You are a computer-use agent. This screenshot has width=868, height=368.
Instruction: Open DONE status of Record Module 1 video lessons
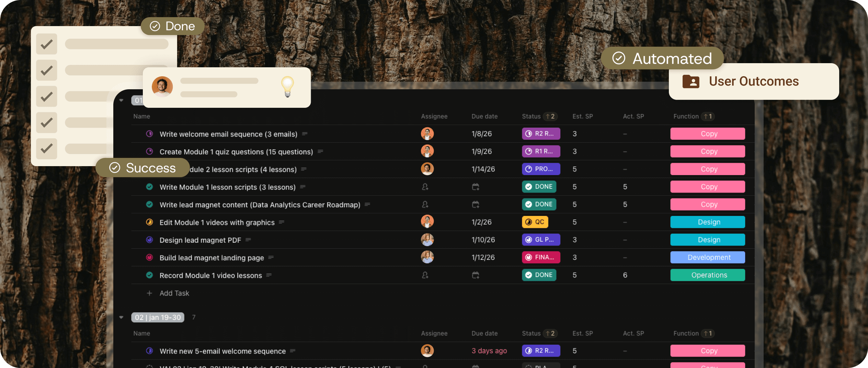[x=539, y=275]
